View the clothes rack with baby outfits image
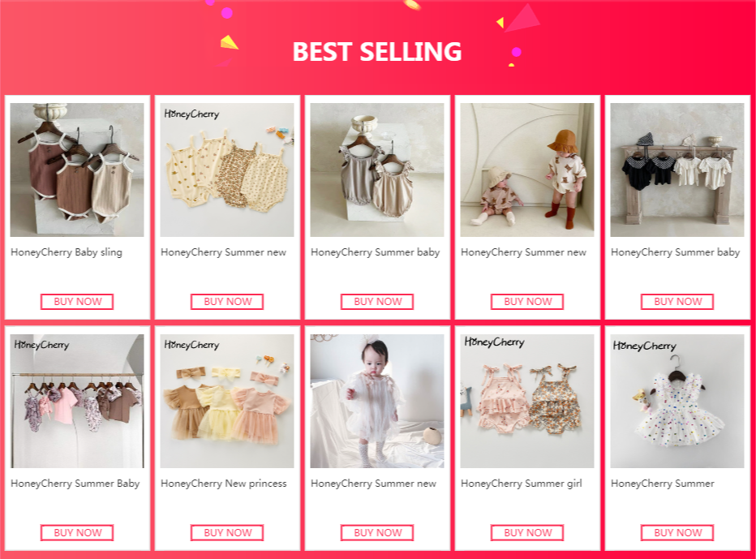Viewport: 756px width, 559px height. (77, 401)
